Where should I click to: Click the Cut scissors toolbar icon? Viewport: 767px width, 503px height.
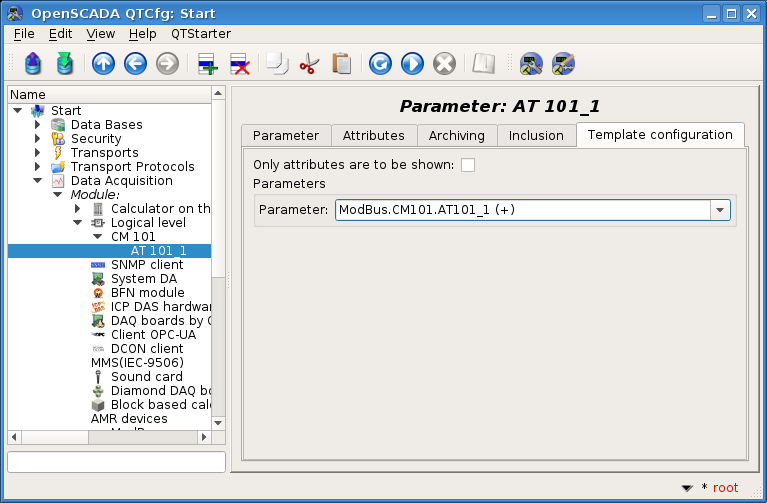click(x=309, y=64)
